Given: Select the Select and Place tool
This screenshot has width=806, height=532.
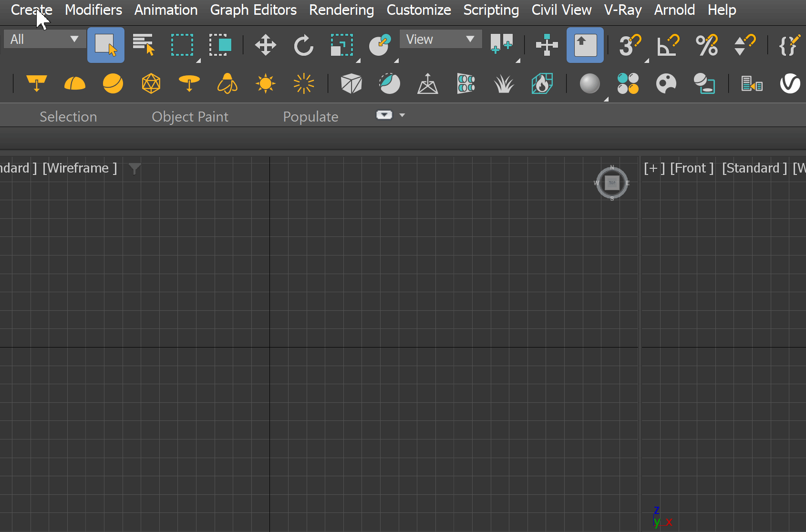Looking at the screenshot, I should point(380,45).
